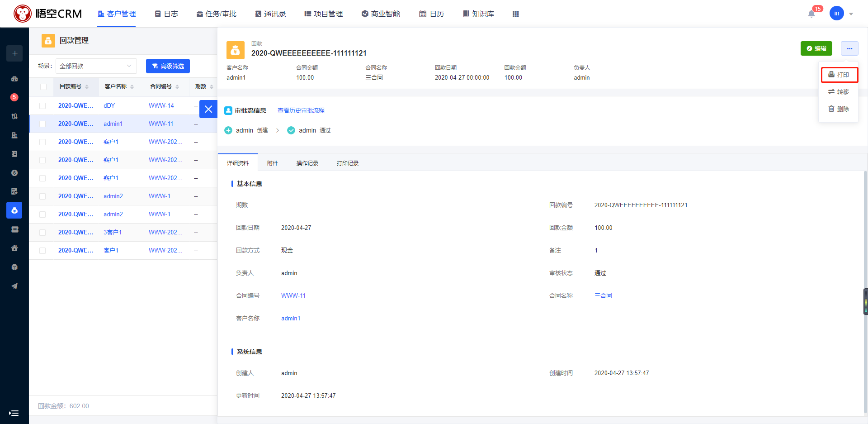Open the invoice list icon in sidebar
This screenshot has width=868, height=424.
[14, 229]
